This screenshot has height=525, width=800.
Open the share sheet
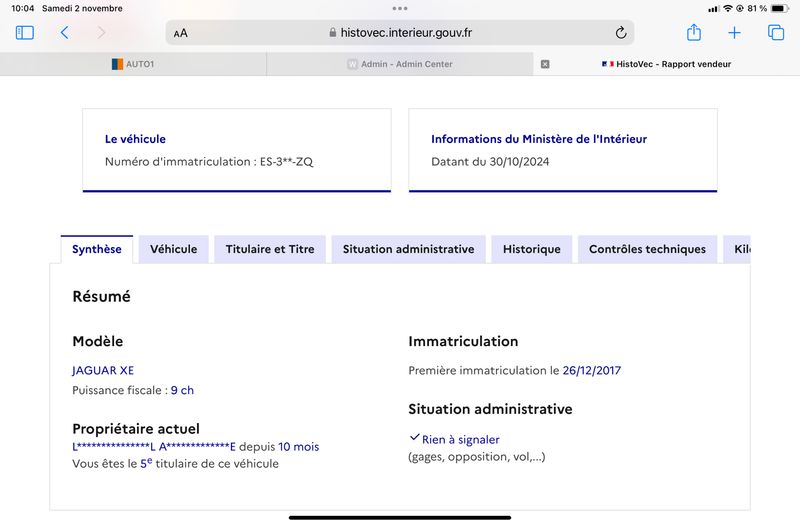tap(694, 32)
